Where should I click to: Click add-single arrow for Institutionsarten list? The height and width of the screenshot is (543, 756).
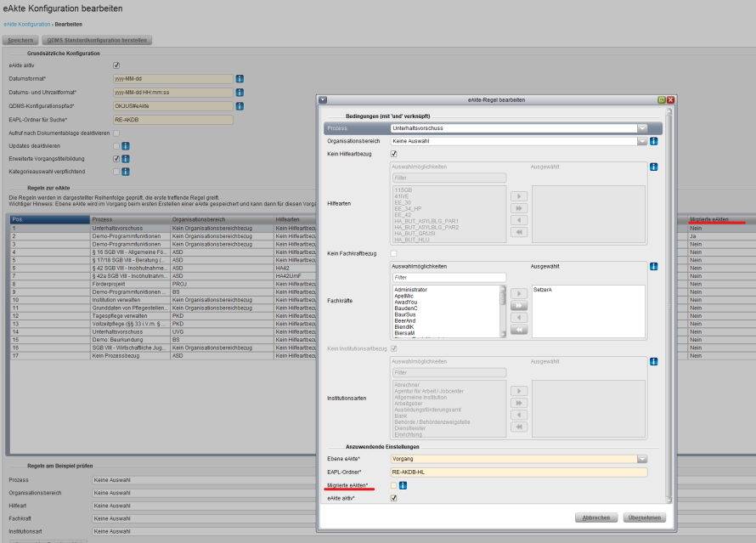[x=519, y=391]
